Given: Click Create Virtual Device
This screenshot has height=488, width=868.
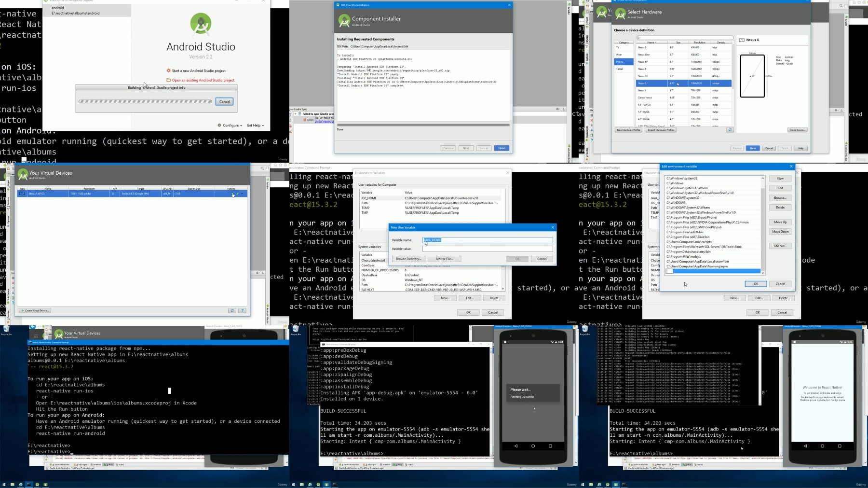Looking at the screenshot, I should (x=35, y=310).
